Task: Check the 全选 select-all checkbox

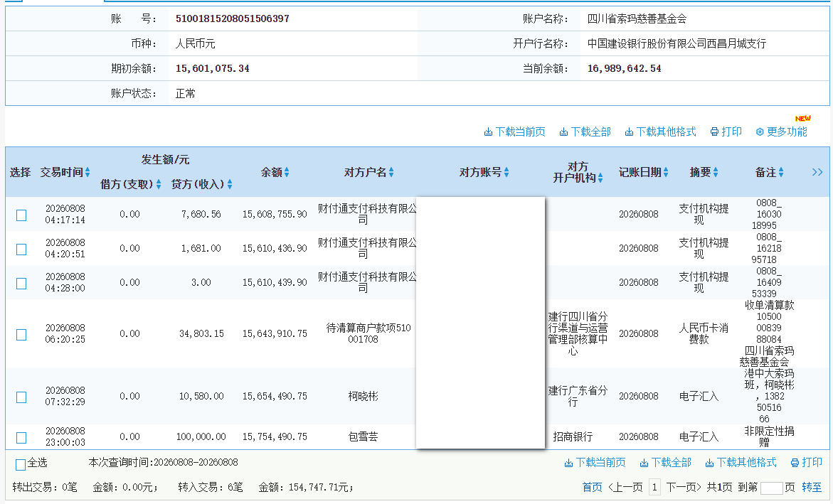Action: (21, 465)
